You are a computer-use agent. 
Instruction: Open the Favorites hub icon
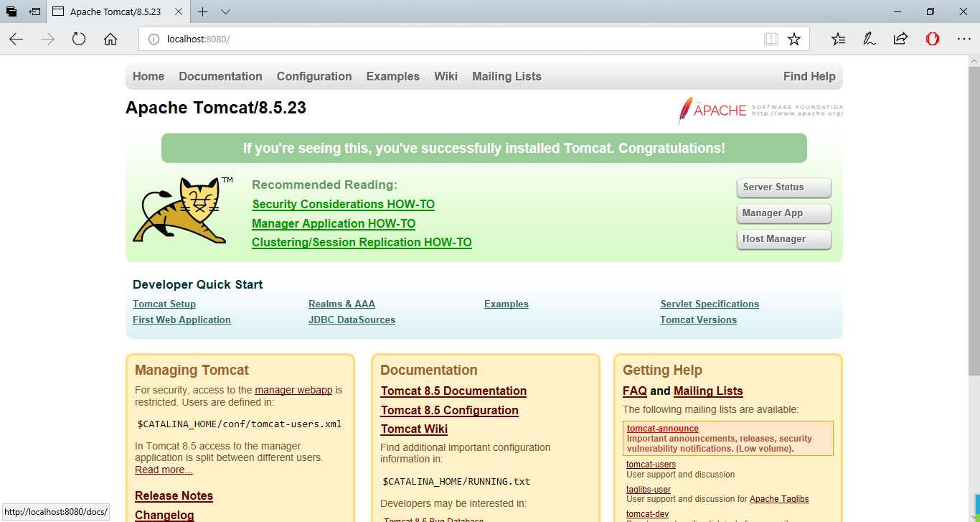(838, 39)
